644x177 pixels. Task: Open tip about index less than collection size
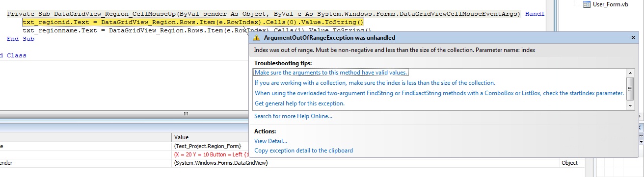(375, 83)
